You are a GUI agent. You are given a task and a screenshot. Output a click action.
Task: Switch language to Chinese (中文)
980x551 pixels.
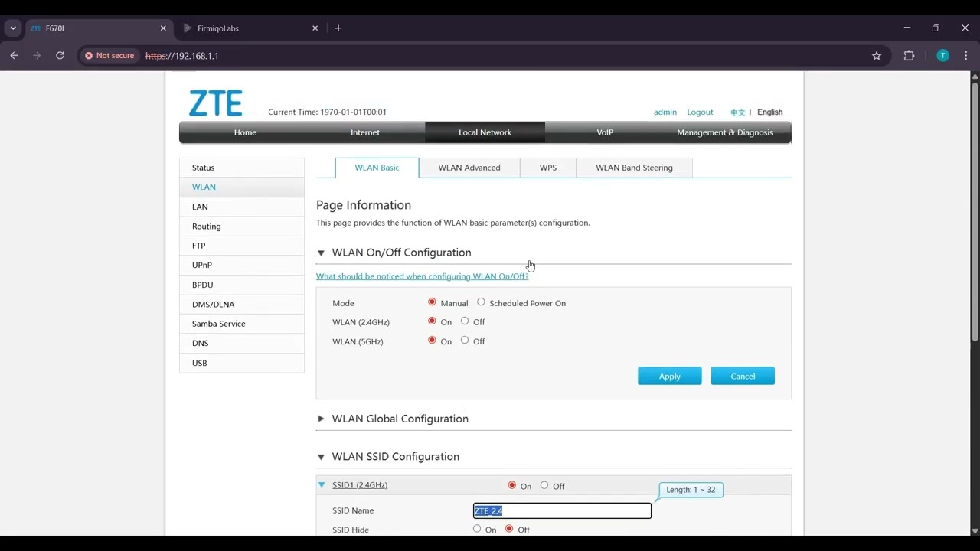click(x=737, y=112)
